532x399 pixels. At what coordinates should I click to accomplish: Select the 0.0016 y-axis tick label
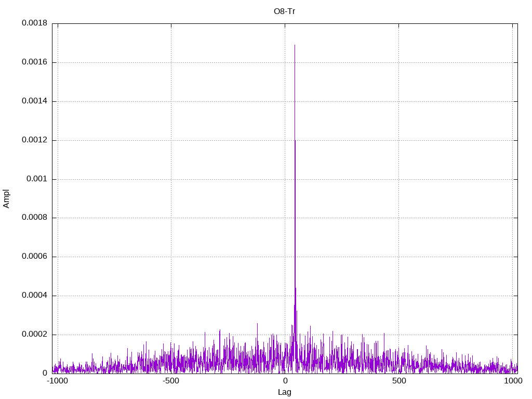point(34,62)
